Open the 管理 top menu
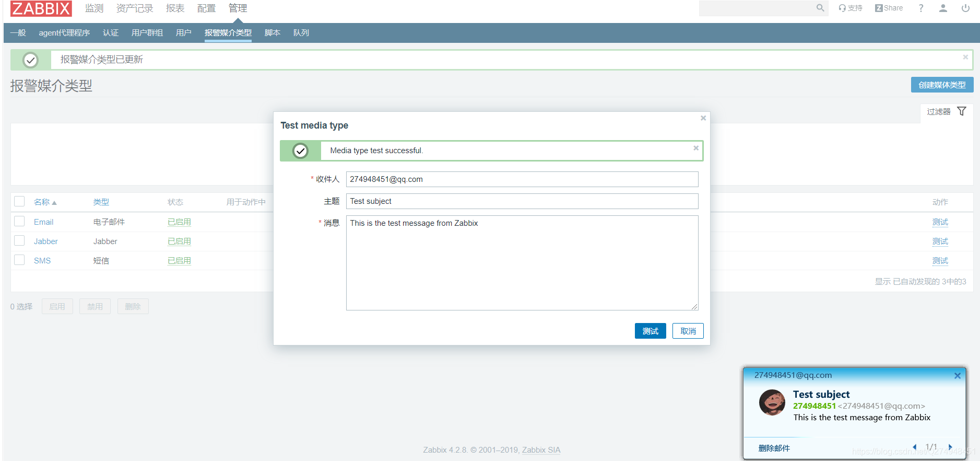The width and height of the screenshot is (980, 461). [238, 8]
